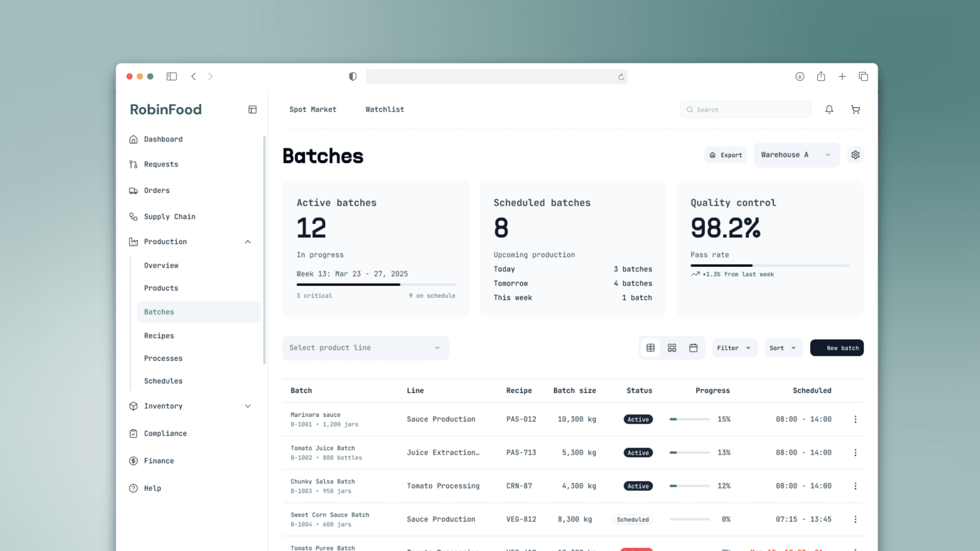The image size is (980, 551).
Task: Click the Export button
Action: [x=726, y=155]
